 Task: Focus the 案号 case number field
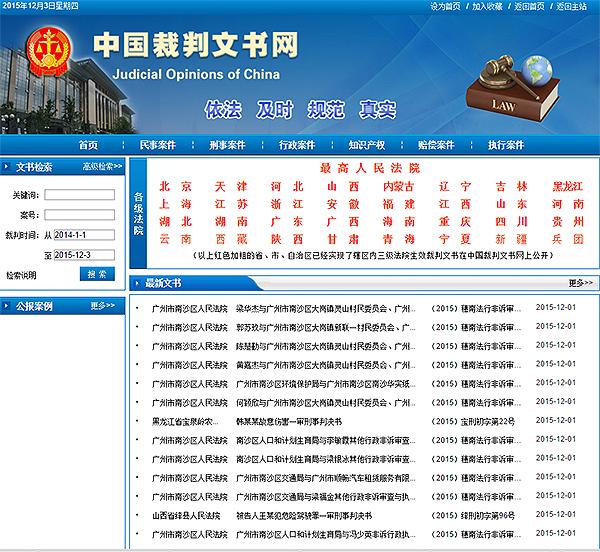(x=80, y=215)
